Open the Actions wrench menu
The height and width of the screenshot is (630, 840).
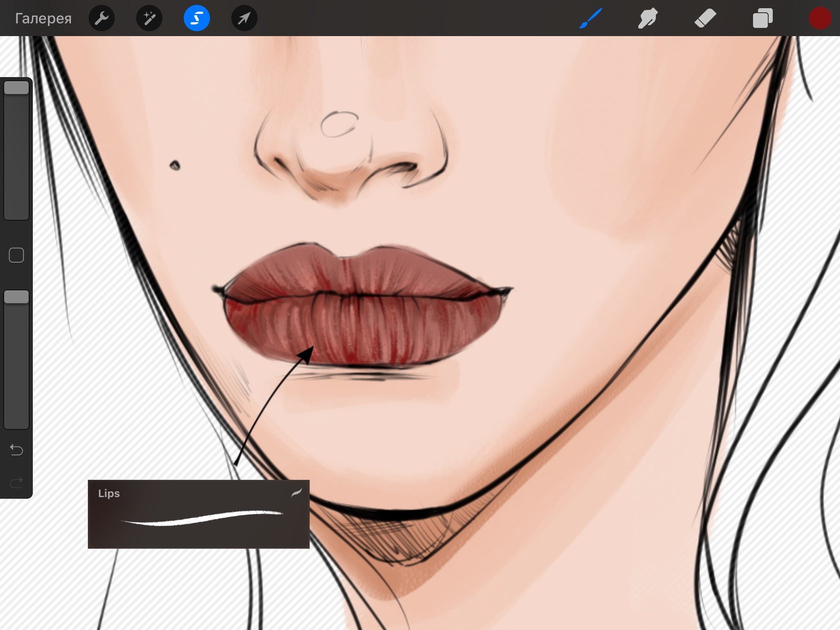pyautogui.click(x=101, y=18)
